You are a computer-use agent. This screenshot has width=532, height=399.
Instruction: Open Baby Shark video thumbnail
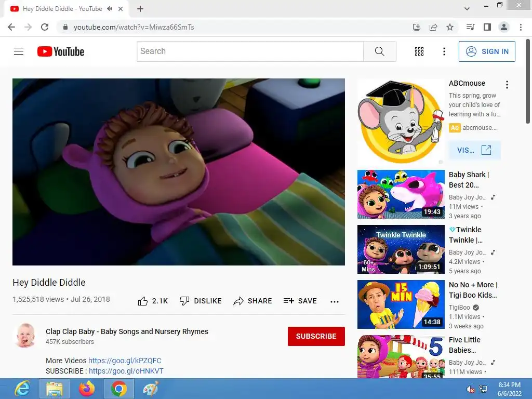(x=401, y=194)
